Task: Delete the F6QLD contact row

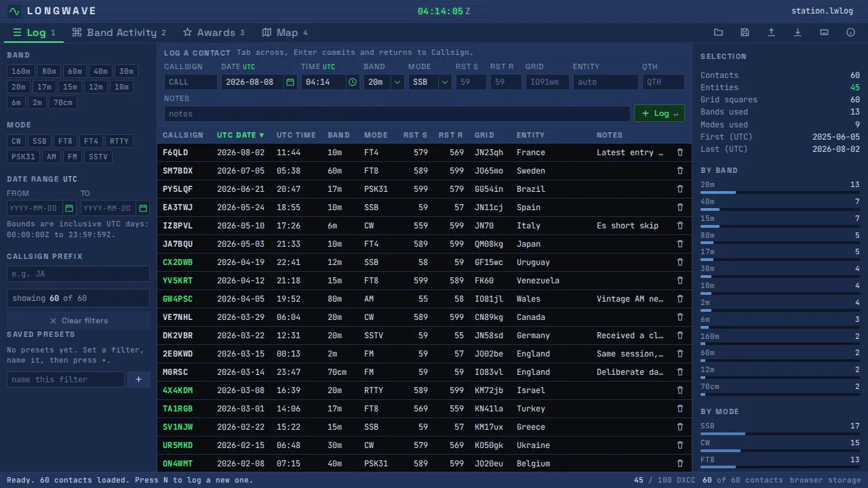Action: pyautogui.click(x=680, y=152)
